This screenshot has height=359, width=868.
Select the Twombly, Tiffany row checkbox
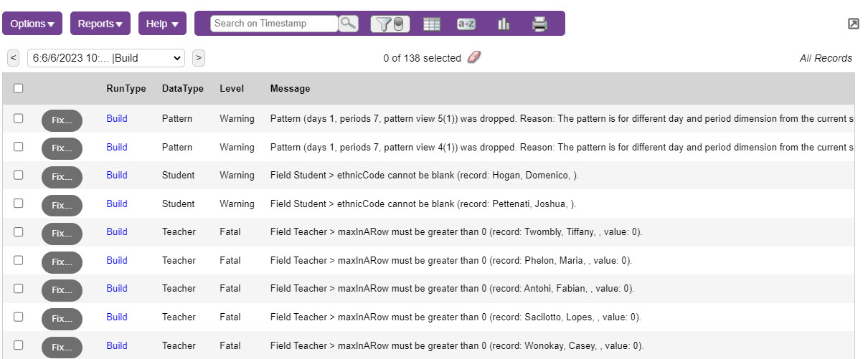click(x=19, y=231)
